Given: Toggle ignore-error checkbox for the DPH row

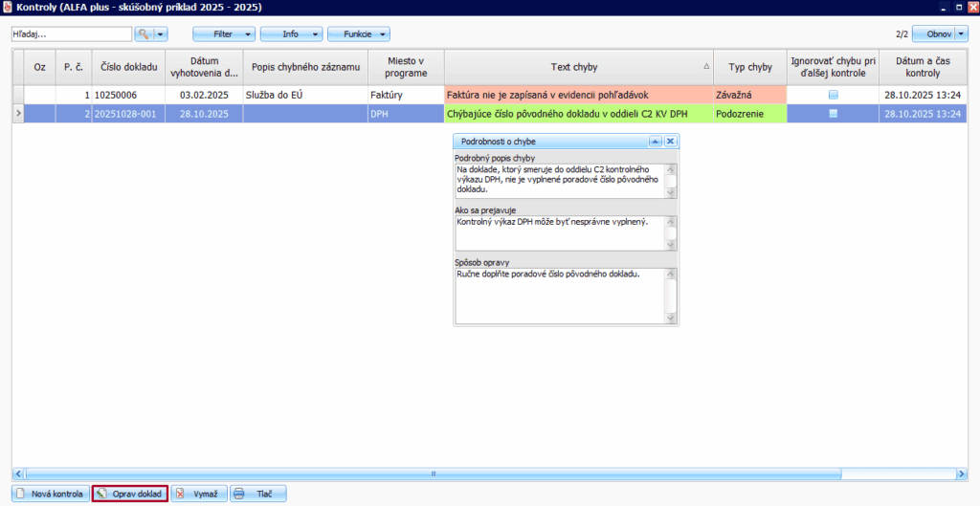Looking at the screenshot, I should click(x=833, y=113).
